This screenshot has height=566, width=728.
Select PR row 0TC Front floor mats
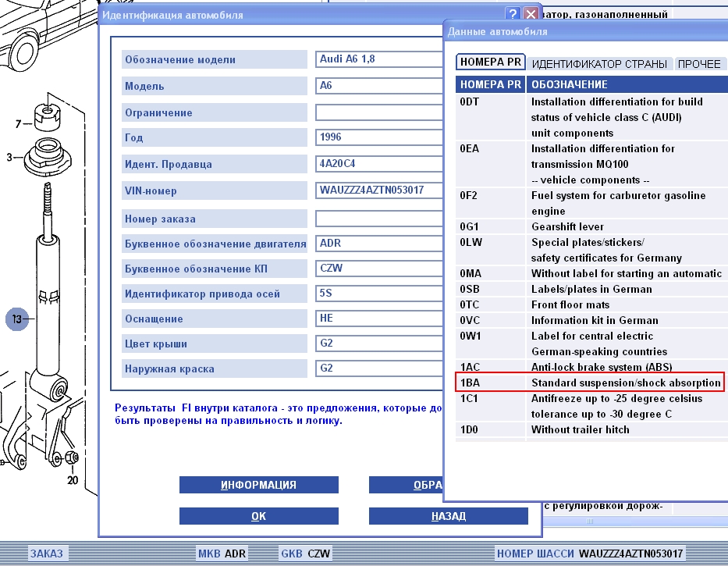tap(591, 304)
